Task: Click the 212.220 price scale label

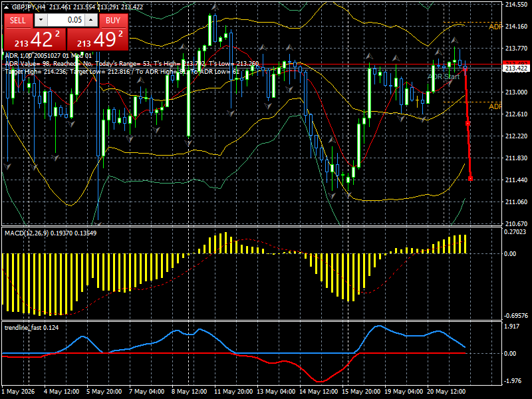Action: [x=516, y=136]
